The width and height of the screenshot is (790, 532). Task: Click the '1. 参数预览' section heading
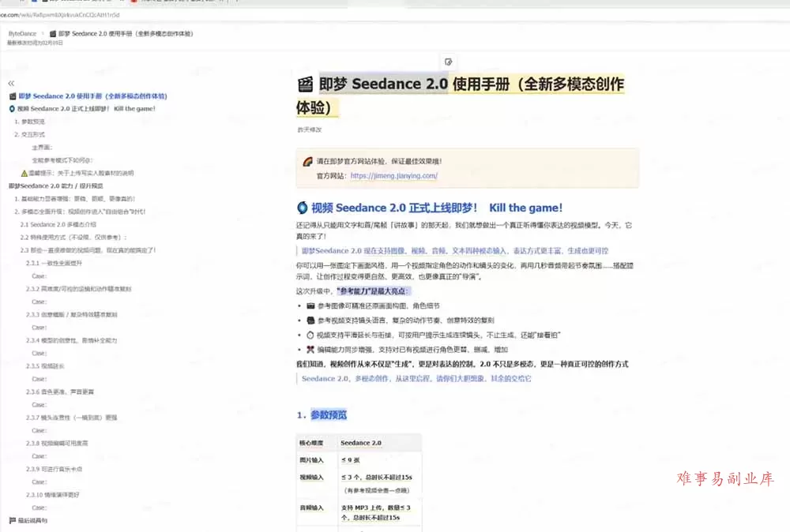pyautogui.click(x=322, y=414)
